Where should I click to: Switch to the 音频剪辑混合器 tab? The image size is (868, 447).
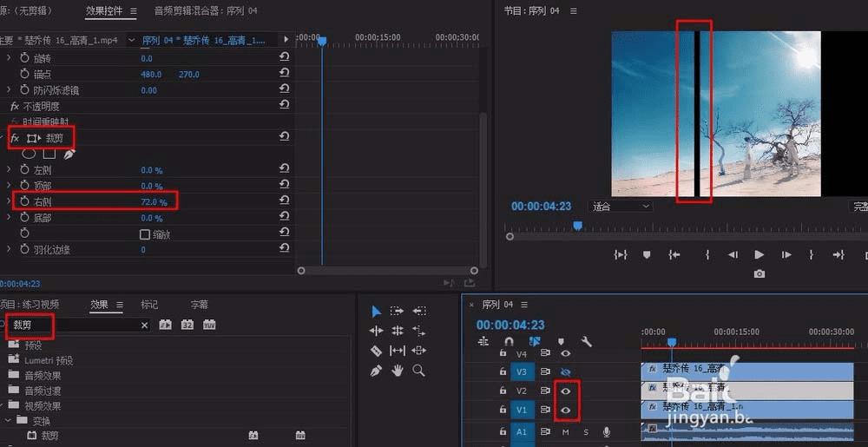206,10
